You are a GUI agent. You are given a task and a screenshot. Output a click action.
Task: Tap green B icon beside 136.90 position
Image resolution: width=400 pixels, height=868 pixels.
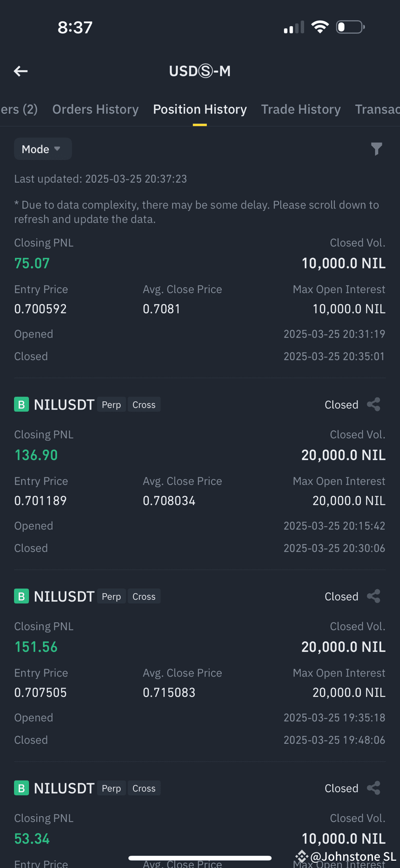21,404
